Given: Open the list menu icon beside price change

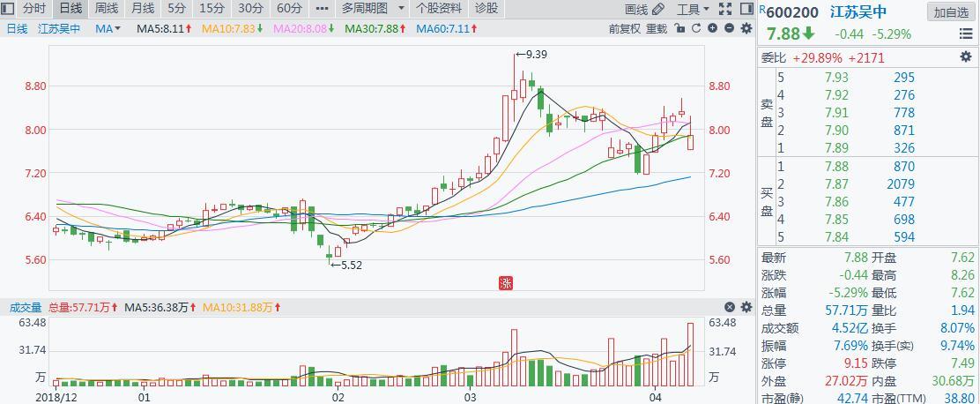Looking at the screenshot, I should click(x=966, y=34).
